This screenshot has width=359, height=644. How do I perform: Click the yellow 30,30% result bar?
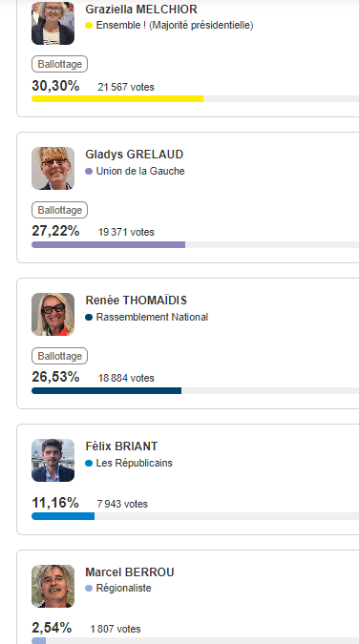pyautogui.click(x=117, y=98)
